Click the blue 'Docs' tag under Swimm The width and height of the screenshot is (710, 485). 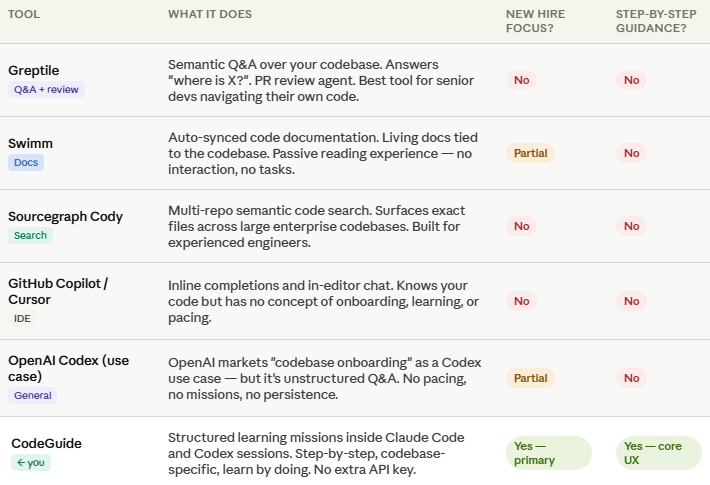coord(26,163)
